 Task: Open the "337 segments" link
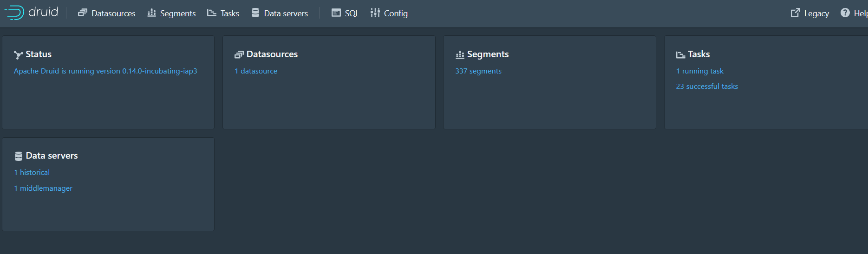478,71
